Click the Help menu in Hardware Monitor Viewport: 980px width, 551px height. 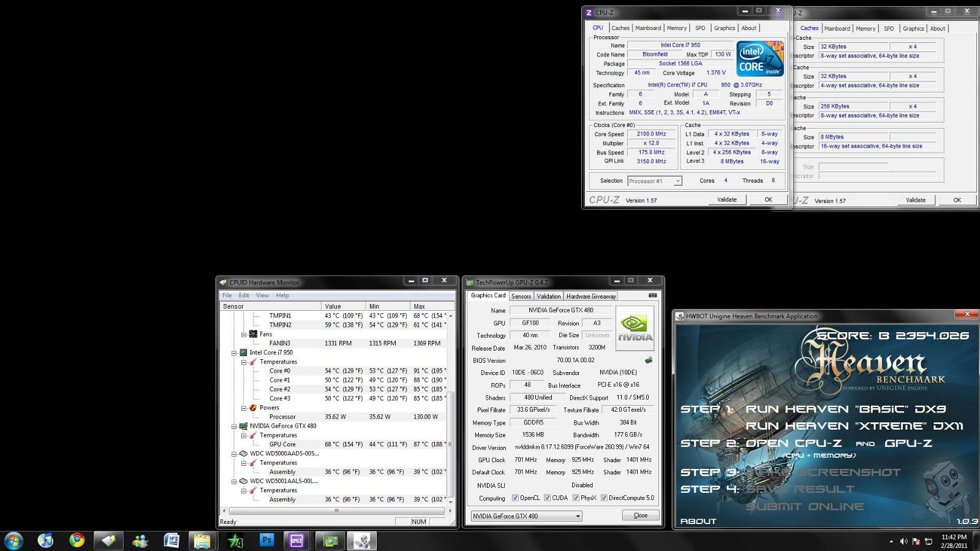click(282, 295)
